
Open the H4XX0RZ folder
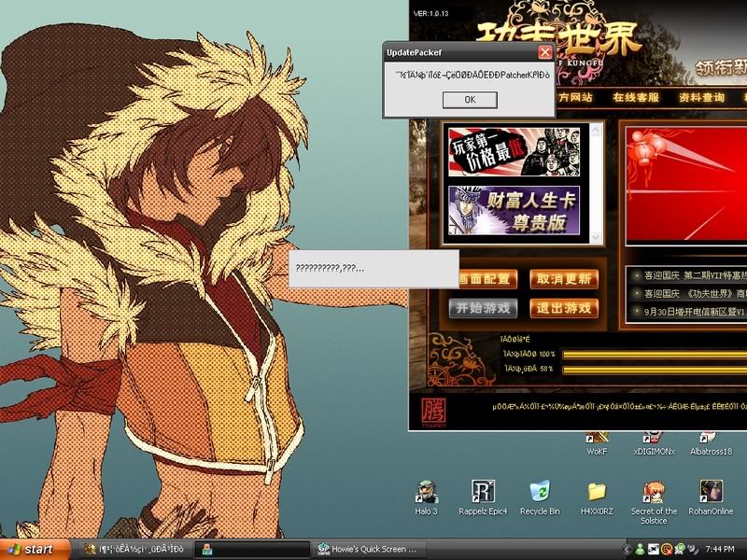tap(597, 492)
